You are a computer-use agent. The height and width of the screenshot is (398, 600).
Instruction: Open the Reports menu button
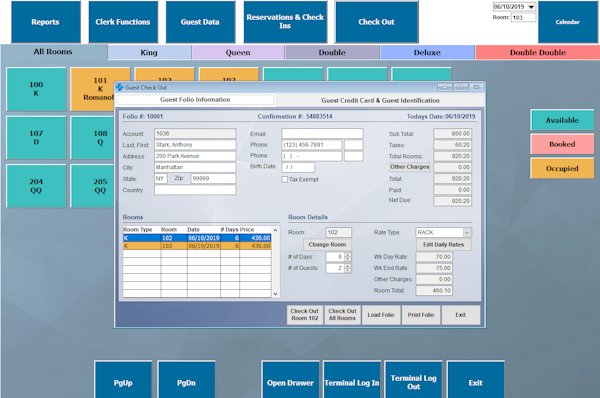(46, 22)
